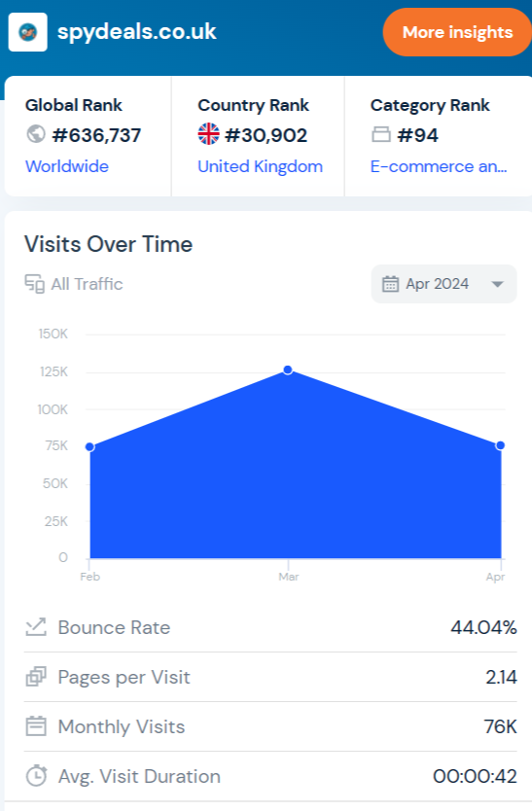Click the Global Rank label
The width and height of the screenshot is (532, 811).
[x=74, y=105]
